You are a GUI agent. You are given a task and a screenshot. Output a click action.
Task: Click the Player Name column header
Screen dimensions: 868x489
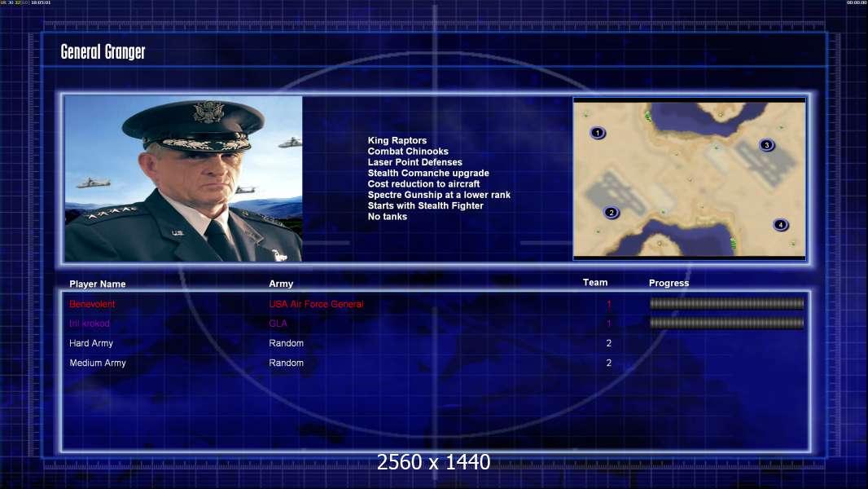click(x=98, y=284)
